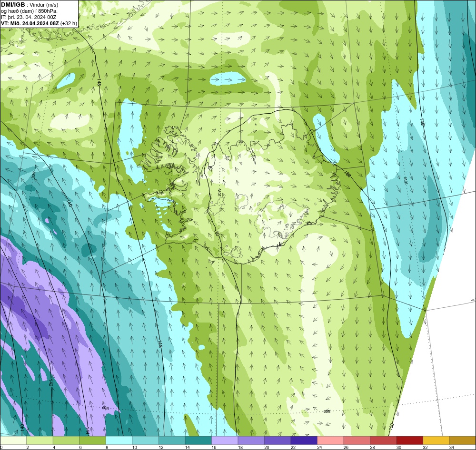This screenshot has height=450, width=476.
Task: Click the '20W' longitude label over Iceland
Action: (220, 192)
